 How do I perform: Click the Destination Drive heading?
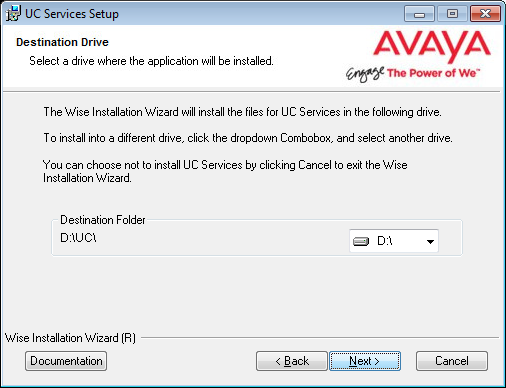tap(62, 42)
